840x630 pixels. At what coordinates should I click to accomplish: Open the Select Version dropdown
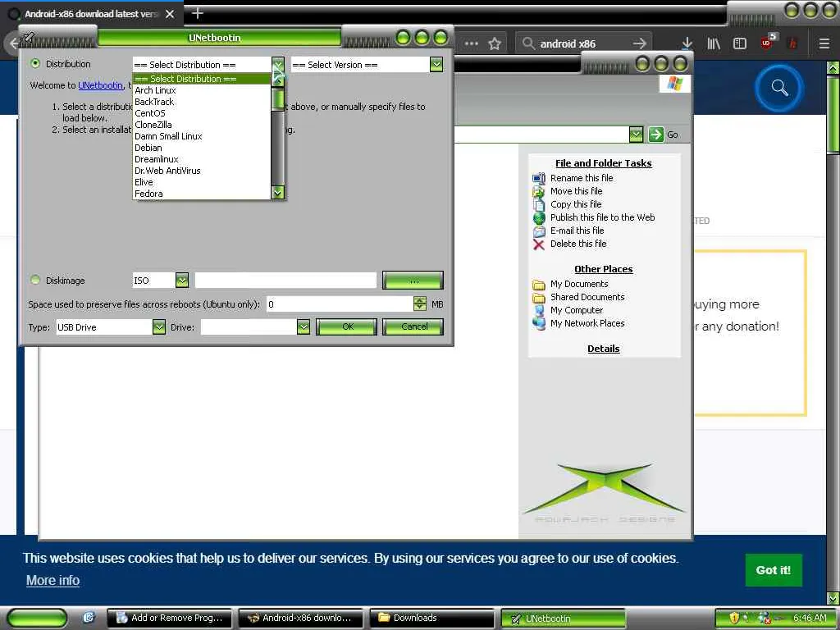click(436, 65)
